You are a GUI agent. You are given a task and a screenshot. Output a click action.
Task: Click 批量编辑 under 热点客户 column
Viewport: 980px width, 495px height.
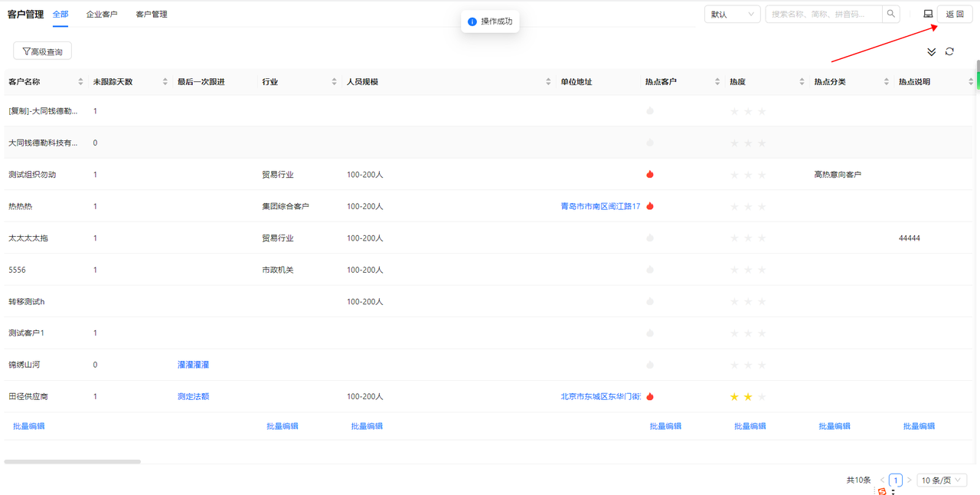point(665,426)
